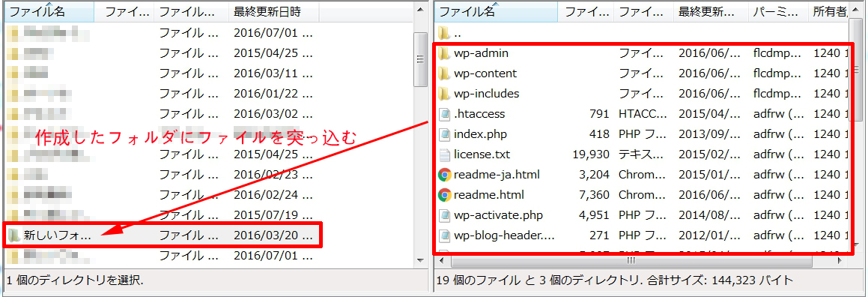
Task: Select the 新しいフォ... folder name
Action: tap(58, 235)
